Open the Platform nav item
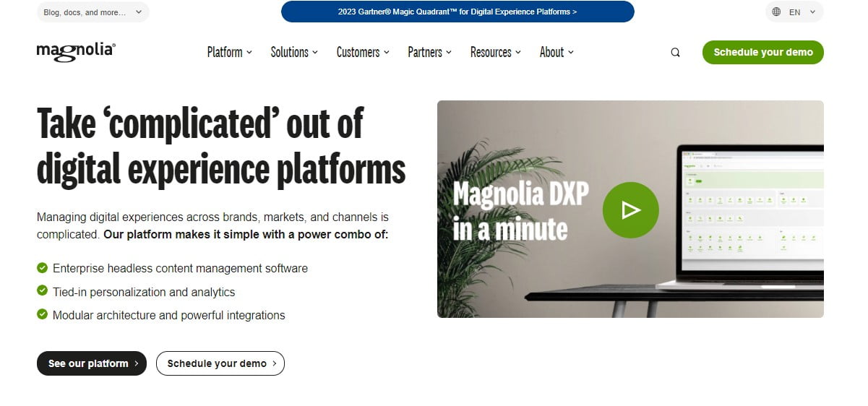 [230, 52]
